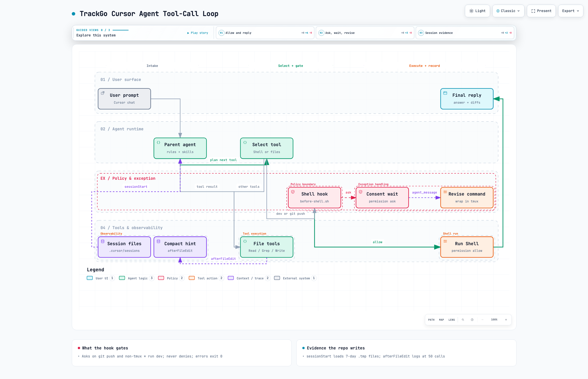Select the Revise command node title
The height and width of the screenshot is (379, 588).
click(x=467, y=194)
